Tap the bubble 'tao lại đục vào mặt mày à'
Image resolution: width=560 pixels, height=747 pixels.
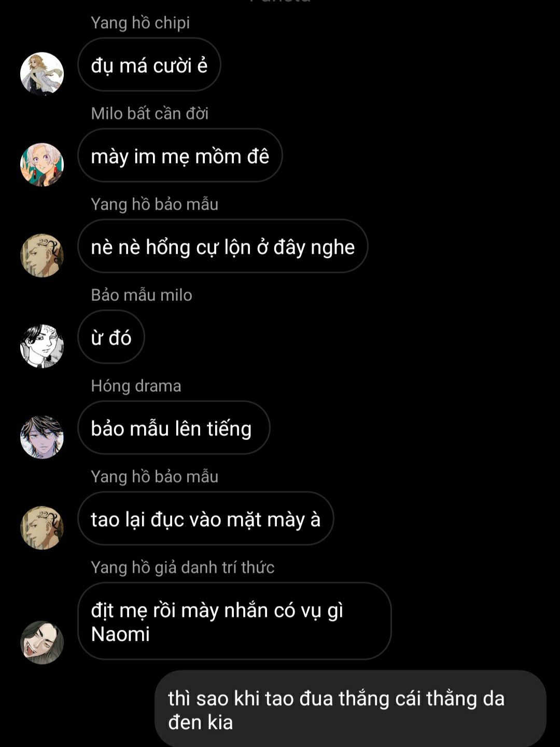click(206, 519)
